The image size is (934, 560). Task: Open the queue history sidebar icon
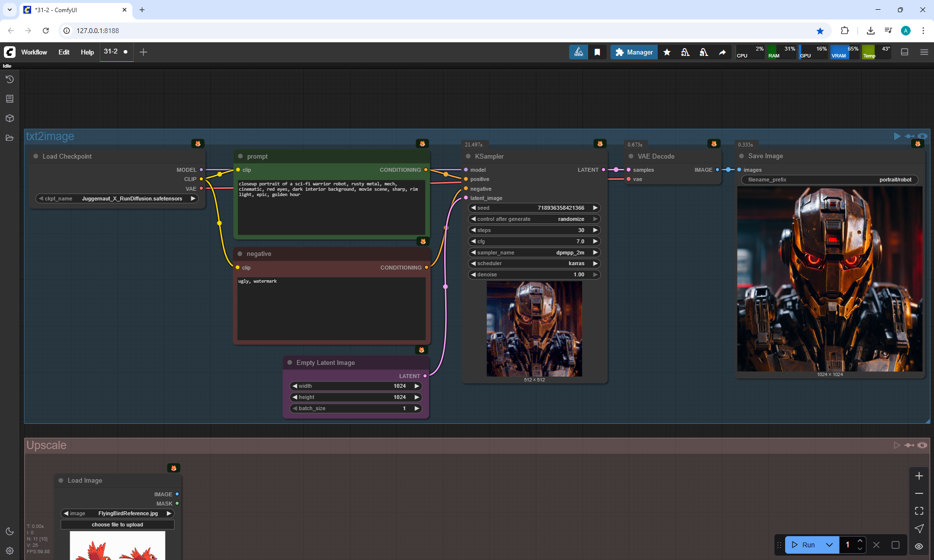click(9, 79)
